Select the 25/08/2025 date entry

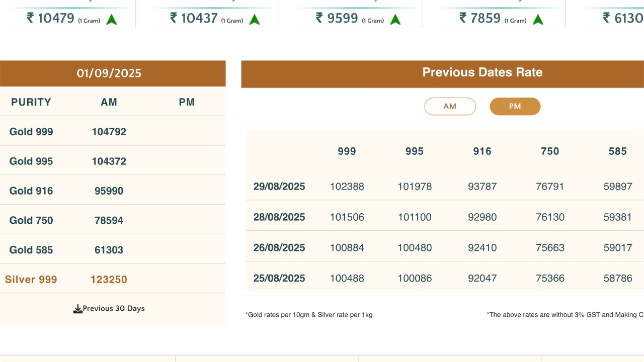pos(279,278)
